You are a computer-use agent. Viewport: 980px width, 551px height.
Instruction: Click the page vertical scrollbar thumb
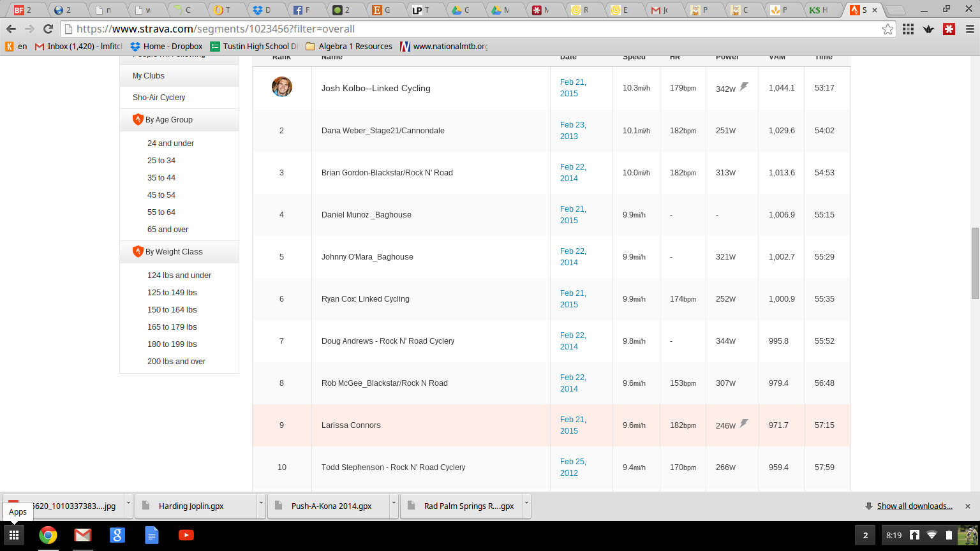(x=975, y=263)
